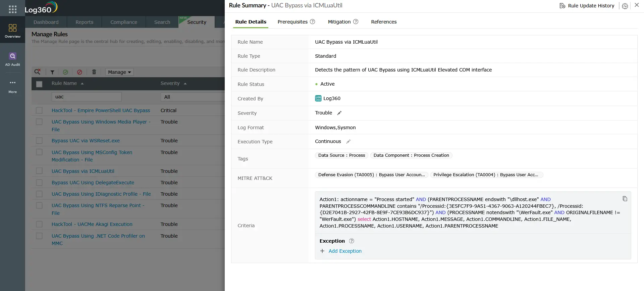Open More options in the sidebar
This screenshot has width=644, height=291.
pyautogui.click(x=12, y=86)
